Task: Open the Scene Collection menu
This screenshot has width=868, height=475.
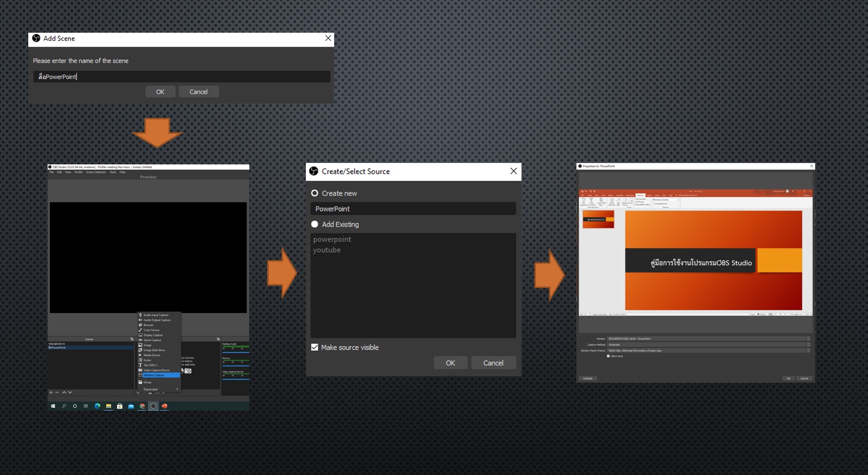Action: pyautogui.click(x=96, y=172)
